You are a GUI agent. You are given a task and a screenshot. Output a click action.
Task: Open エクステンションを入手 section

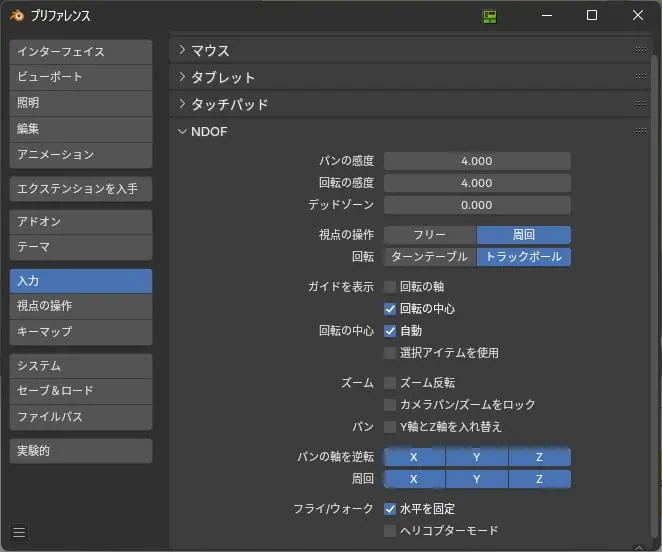tap(81, 189)
